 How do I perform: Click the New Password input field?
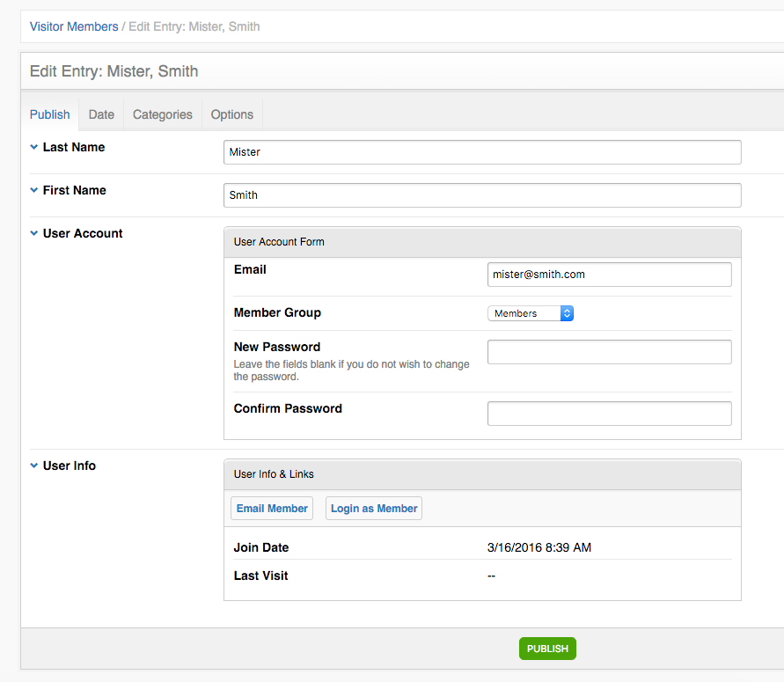coord(610,352)
